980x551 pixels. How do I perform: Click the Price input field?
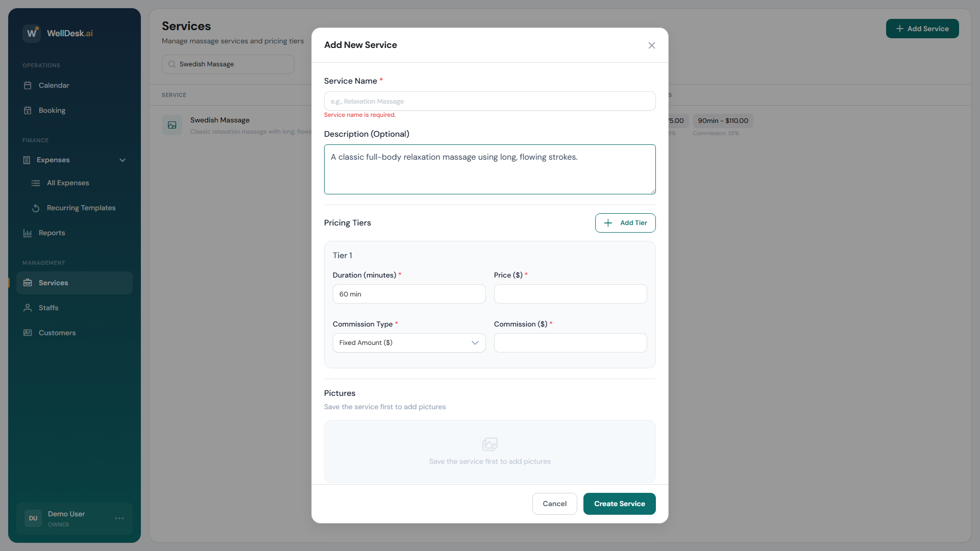(x=570, y=294)
